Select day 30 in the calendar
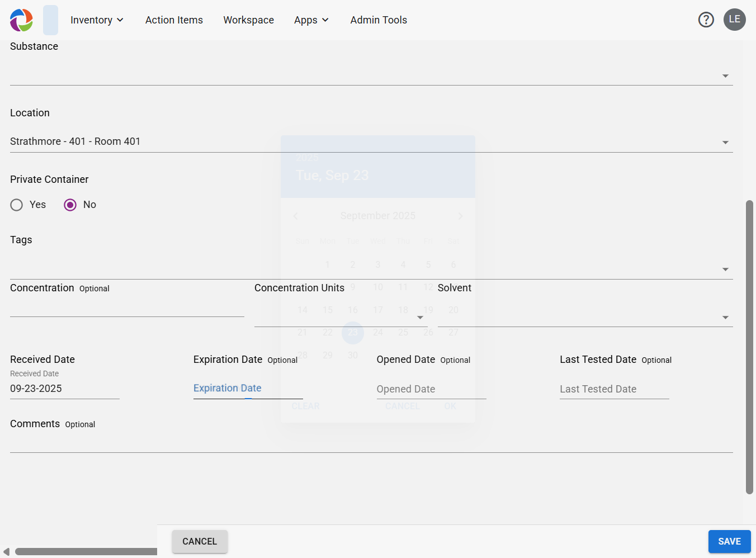This screenshot has width=756, height=558. (353, 355)
